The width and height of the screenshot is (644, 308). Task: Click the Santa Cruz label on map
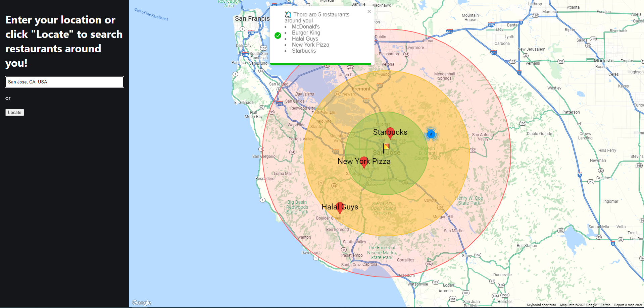tap(351, 265)
